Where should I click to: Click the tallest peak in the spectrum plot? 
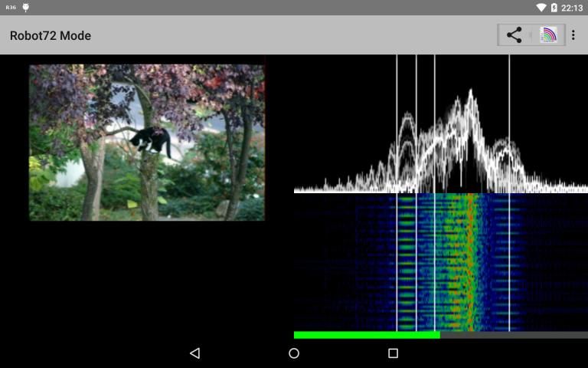[470, 94]
